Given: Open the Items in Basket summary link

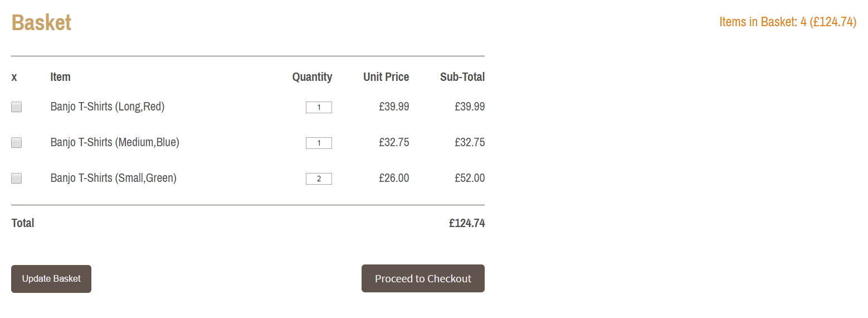Looking at the screenshot, I should point(788,22).
